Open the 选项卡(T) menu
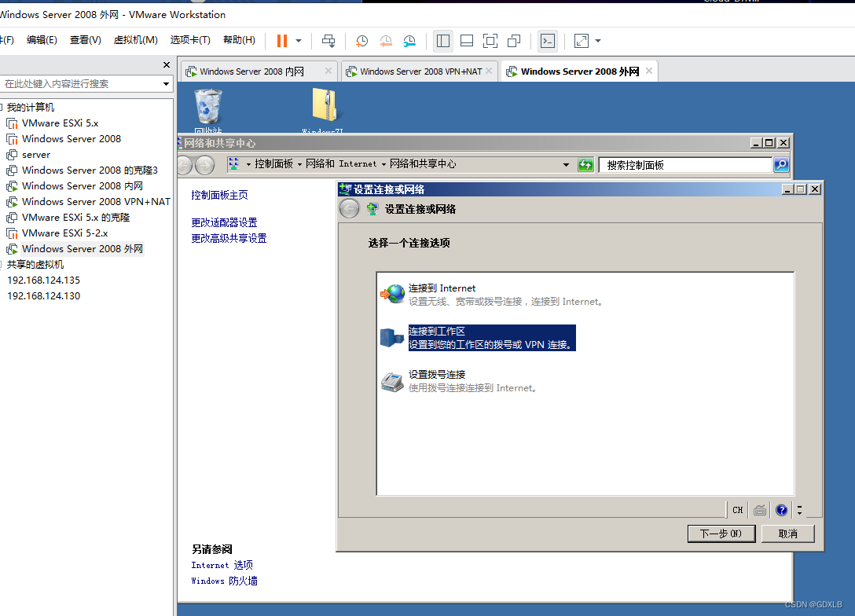Image resolution: width=855 pixels, height=616 pixels. click(190, 40)
